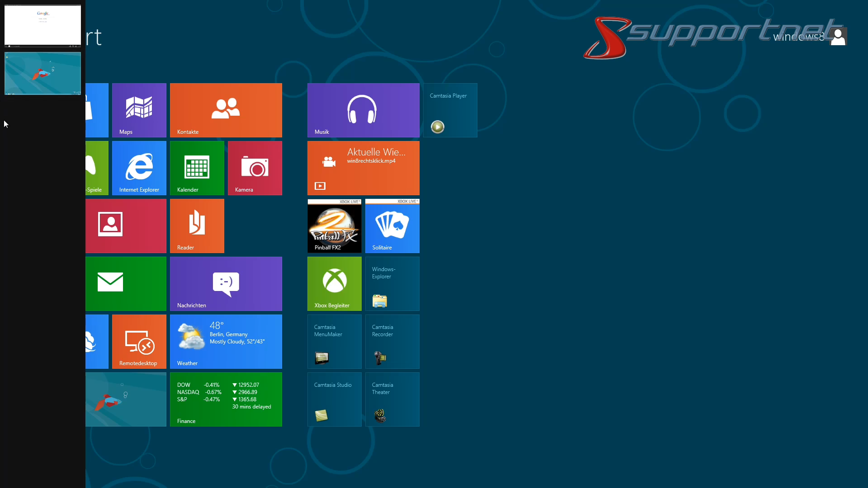Open the Xbox Begleiter tile
This screenshot has height=488, width=868.
(335, 284)
